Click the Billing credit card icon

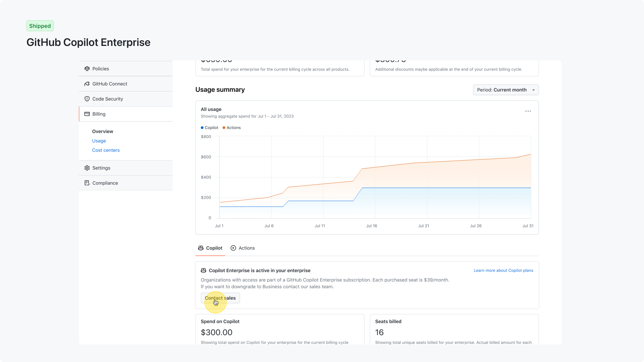(x=87, y=114)
